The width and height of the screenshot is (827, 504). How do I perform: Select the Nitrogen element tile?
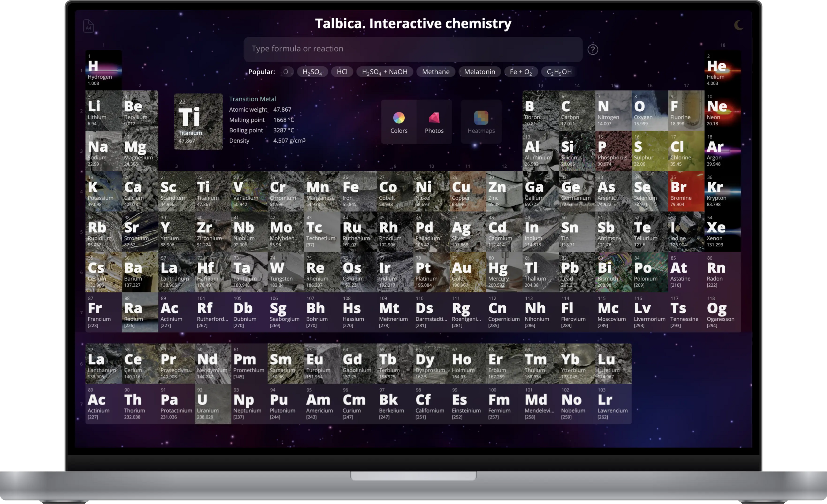pos(613,110)
